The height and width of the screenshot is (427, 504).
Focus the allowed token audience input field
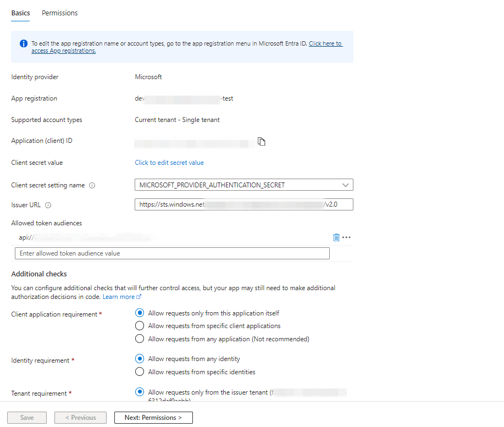(x=172, y=253)
